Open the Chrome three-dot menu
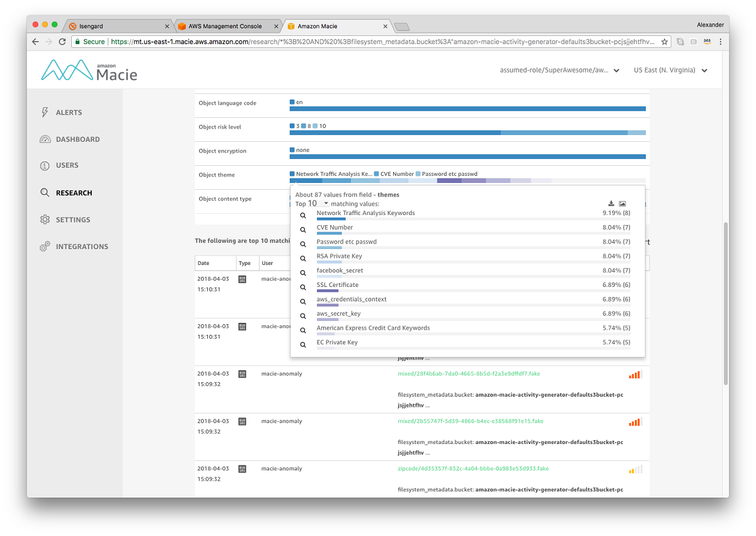 click(x=720, y=42)
